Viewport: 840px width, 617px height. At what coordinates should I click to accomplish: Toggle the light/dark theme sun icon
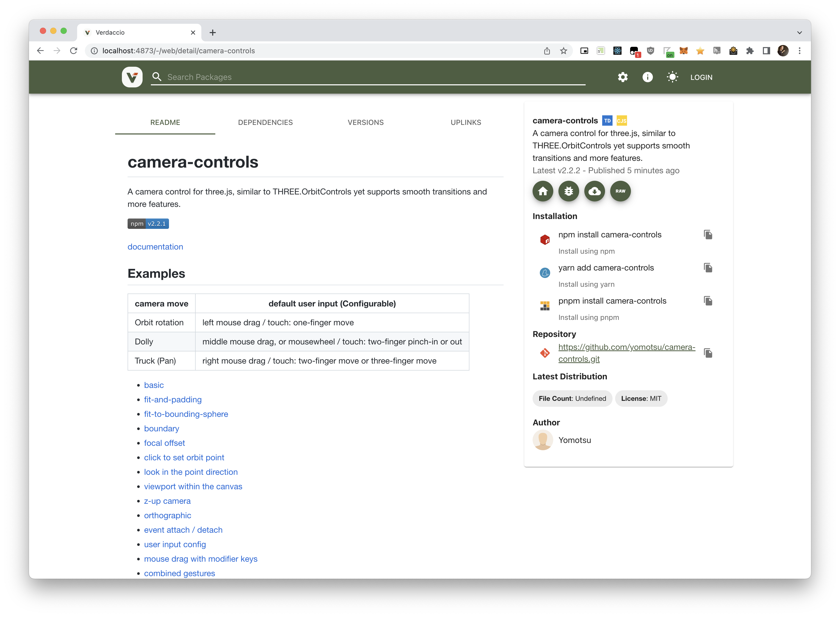point(672,77)
